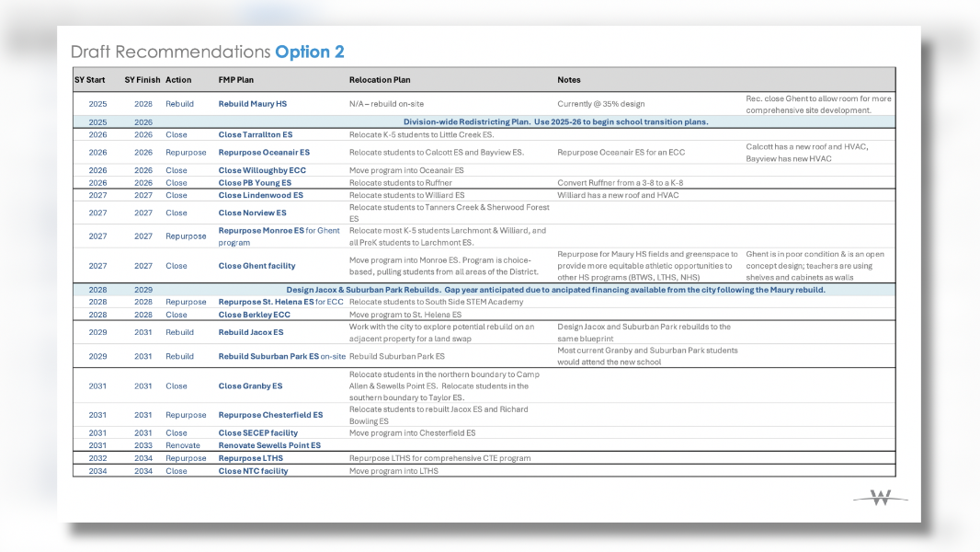This screenshot has height=552, width=980.
Task: Click 'Close Willoughby ECC' in the FMP column
Action: click(x=261, y=170)
